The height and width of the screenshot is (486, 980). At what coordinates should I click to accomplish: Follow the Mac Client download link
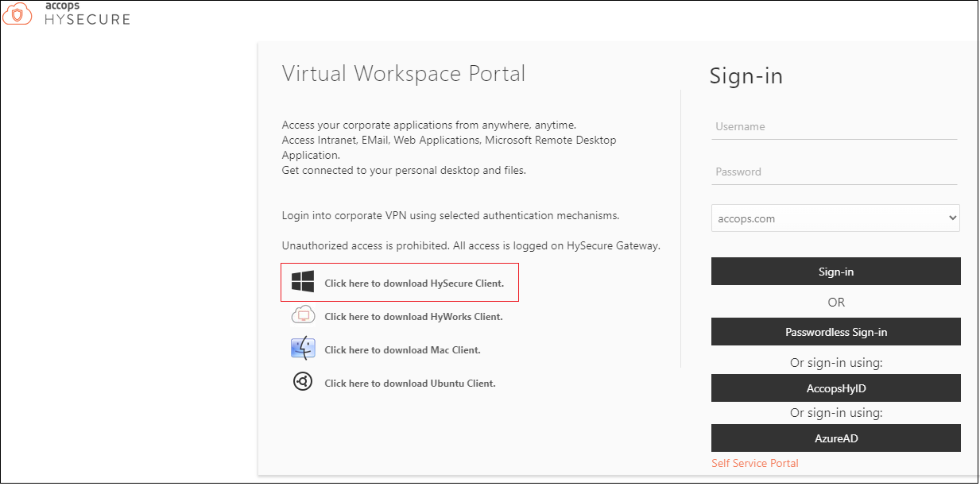tap(402, 350)
